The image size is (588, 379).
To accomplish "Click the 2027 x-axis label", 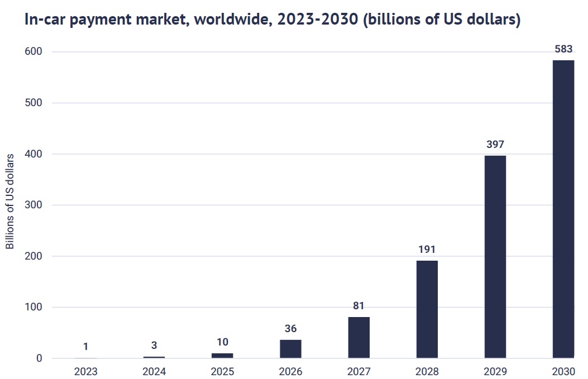I will coord(358,372).
